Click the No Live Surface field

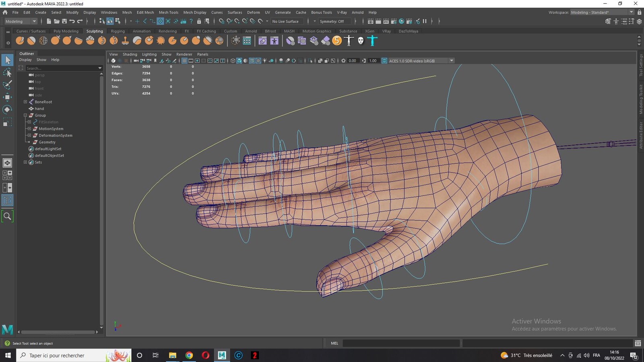(287, 21)
